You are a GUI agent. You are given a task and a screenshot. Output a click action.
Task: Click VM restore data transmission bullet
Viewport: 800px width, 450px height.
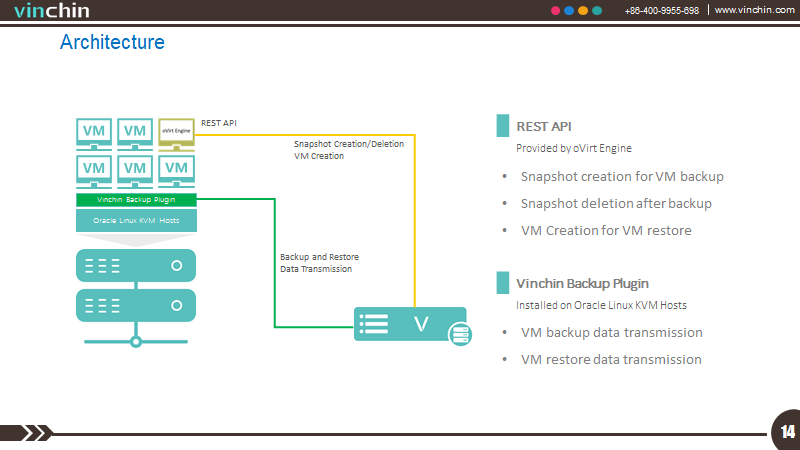[x=611, y=360]
